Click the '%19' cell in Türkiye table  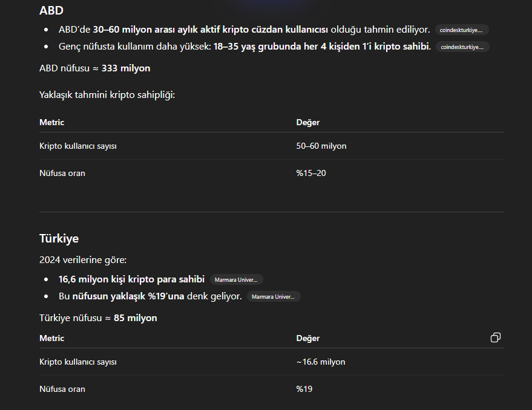tap(304, 389)
